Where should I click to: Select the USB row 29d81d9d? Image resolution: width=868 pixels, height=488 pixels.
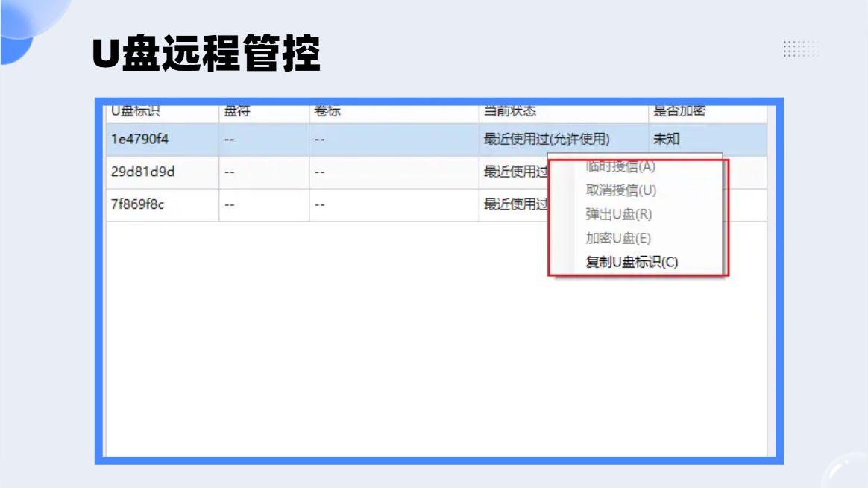tap(436, 172)
